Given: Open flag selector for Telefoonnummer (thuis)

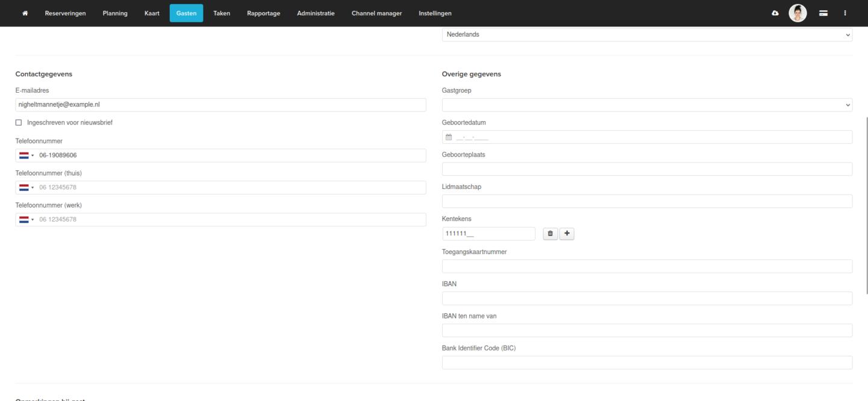Looking at the screenshot, I should [x=27, y=187].
